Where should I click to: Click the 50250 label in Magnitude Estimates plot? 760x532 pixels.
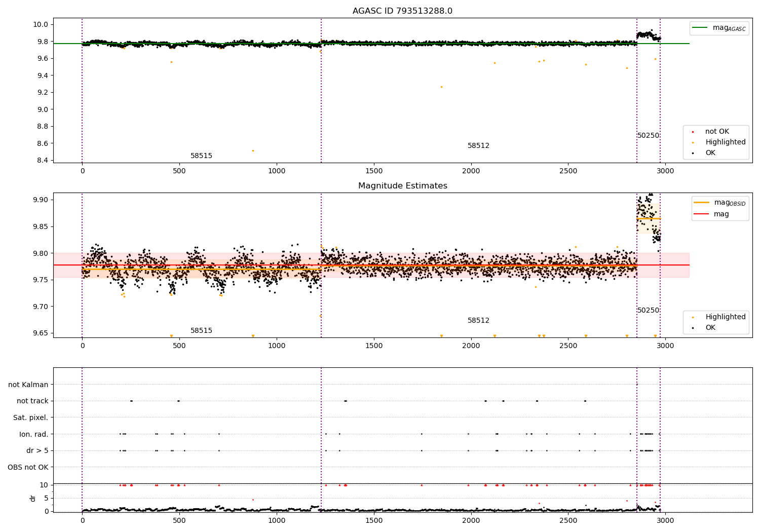coord(648,311)
